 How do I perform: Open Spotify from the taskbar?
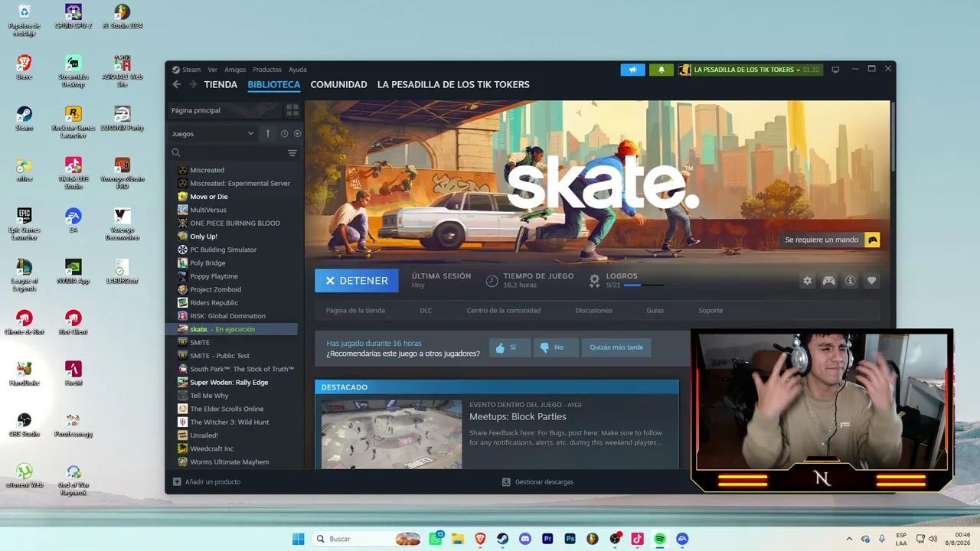[660, 539]
